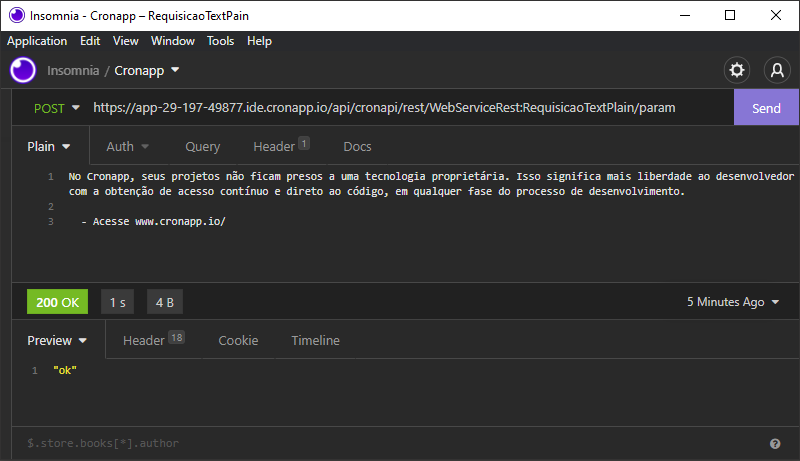Click the response filter input field
Screen dimensions: 800x461
(393, 443)
